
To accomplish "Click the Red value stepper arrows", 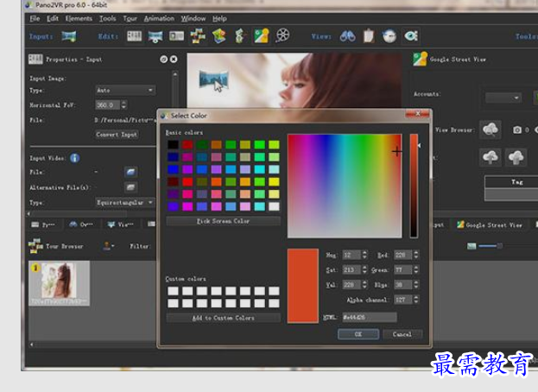I will [x=416, y=255].
